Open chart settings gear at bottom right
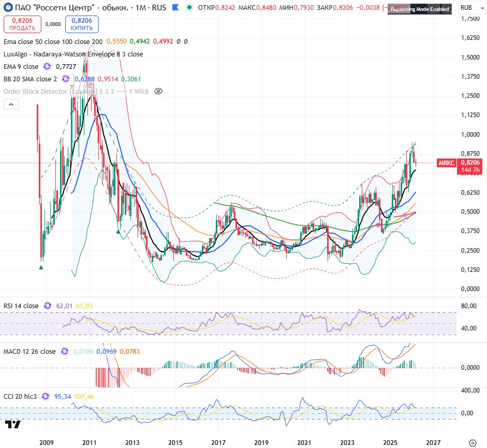487x448 pixels. pyautogui.click(x=472, y=443)
